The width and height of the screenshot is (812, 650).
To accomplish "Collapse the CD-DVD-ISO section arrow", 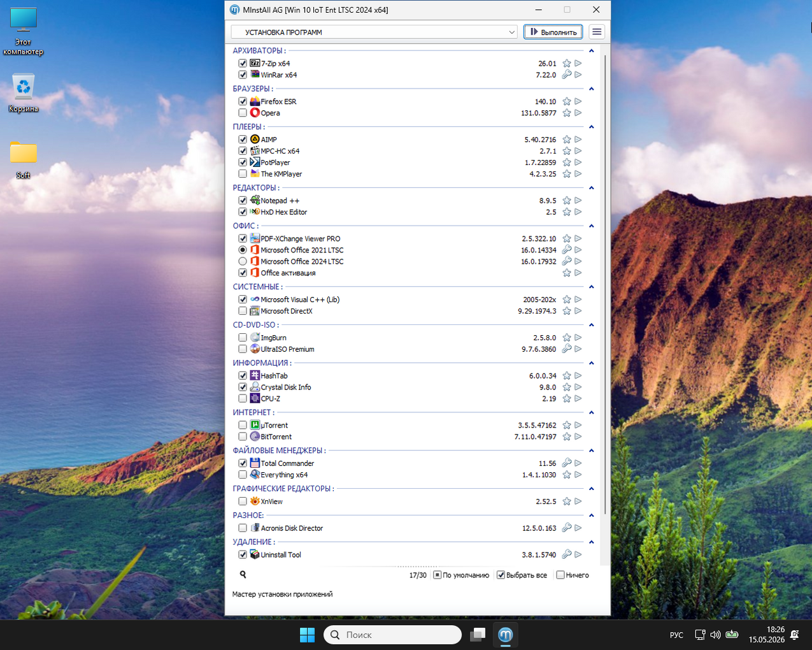I will coord(592,325).
